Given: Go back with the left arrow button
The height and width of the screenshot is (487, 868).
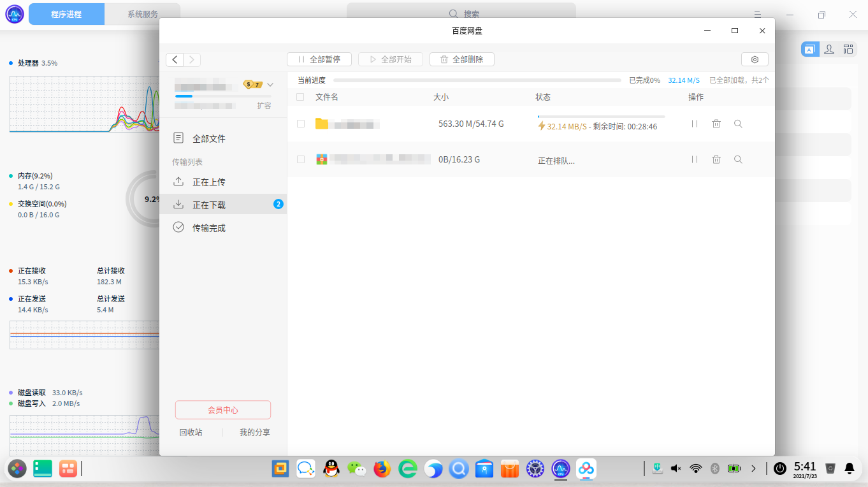Looking at the screenshot, I should coord(175,59).
